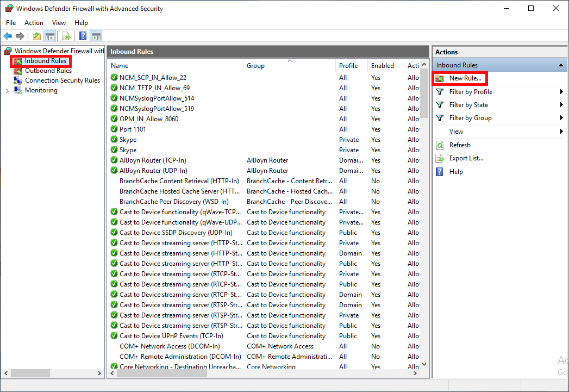Click green check beside Cast to Device SSDP Discovery
Screen dimensions: 569x392
[114, 232]
